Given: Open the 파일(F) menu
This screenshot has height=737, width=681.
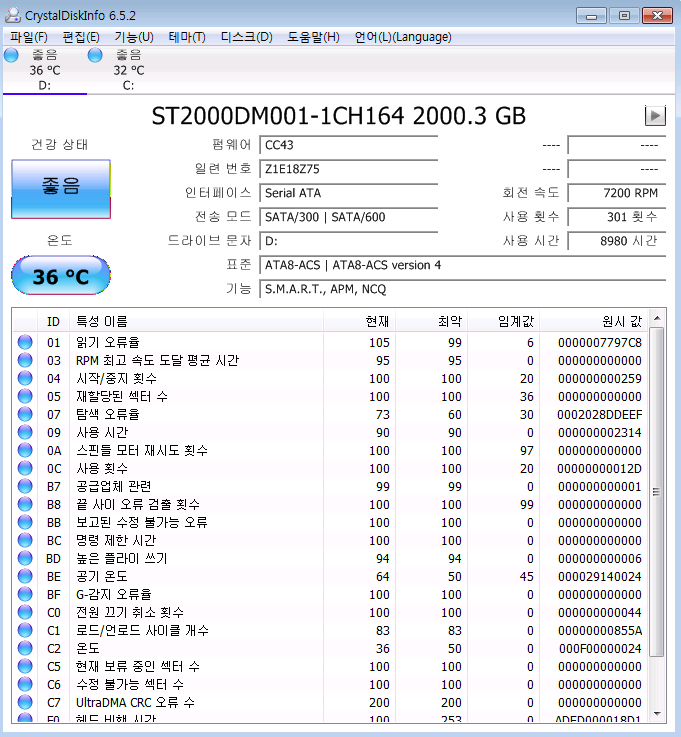Looking at the screenshot, I should click(28, 37).
